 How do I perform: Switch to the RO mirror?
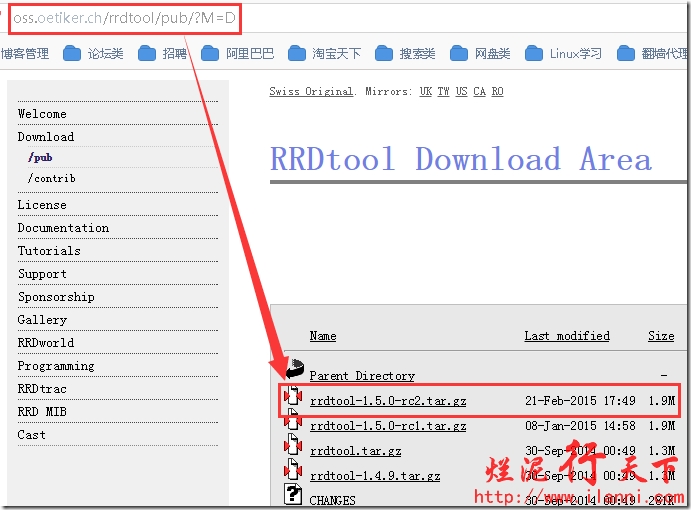[x=498, y=91]
